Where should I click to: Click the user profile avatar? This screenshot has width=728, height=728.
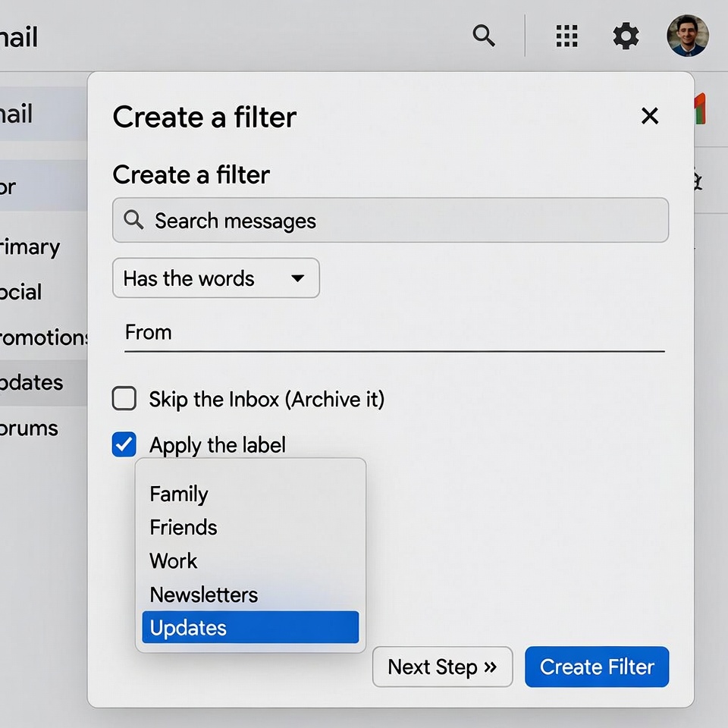pyautogui.click(x=687, y=36)
